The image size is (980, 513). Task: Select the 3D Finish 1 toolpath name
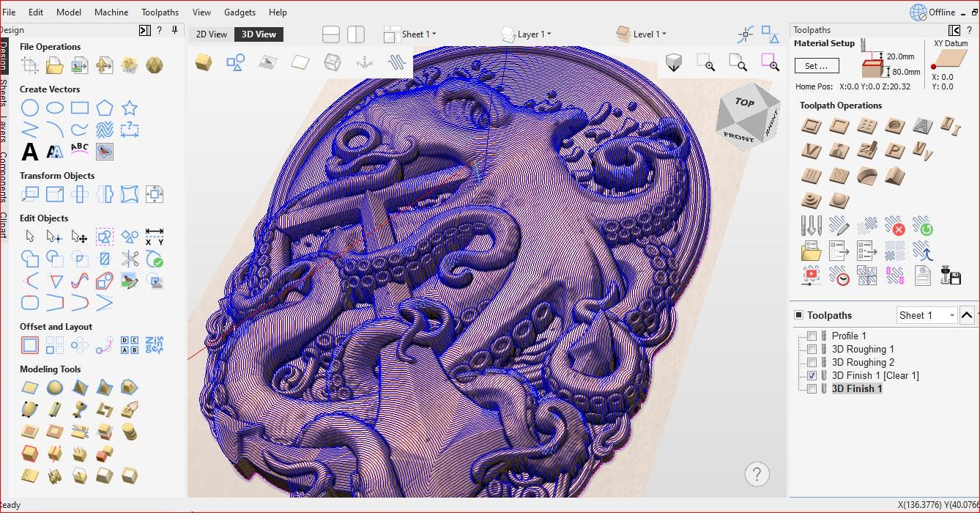pyautogui.click(x=856, y=389)
